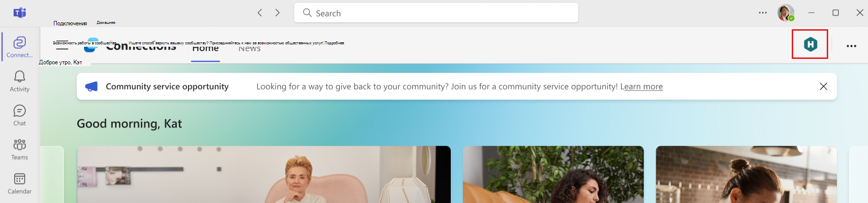Open the card of woman with hair bun
The width and height of the screenshot is (868, 203).
[746, 174]
